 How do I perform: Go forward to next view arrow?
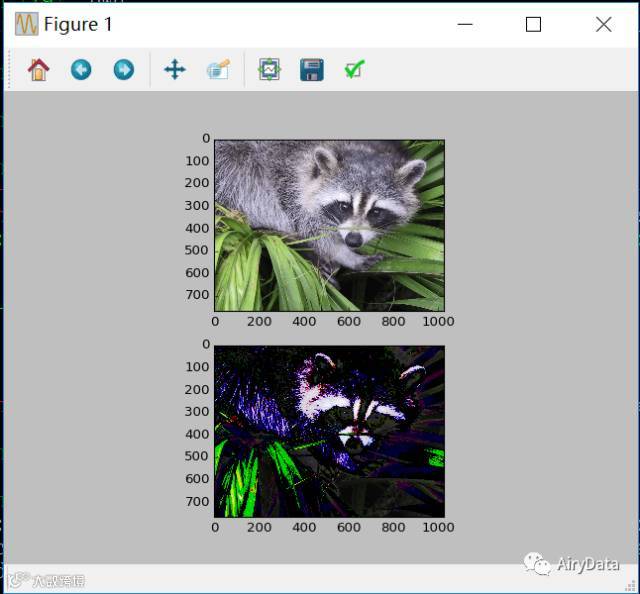point(124,70)
